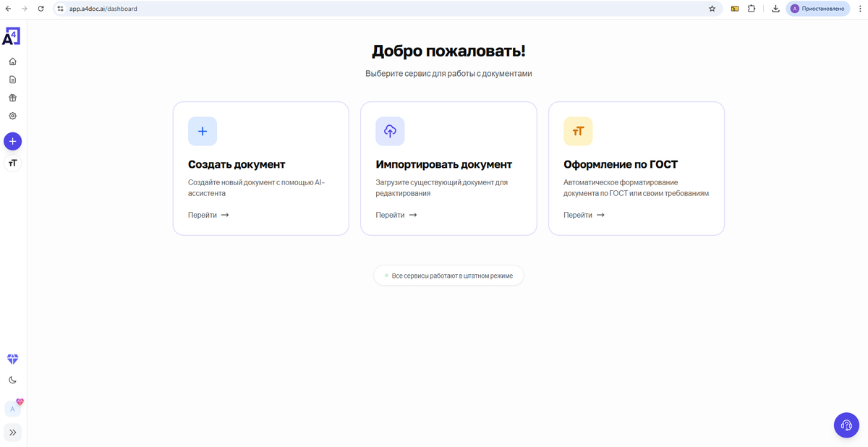Click the plus icon on Создать документ card
This screenshot has height=447, width=868.
click(203, 132)
